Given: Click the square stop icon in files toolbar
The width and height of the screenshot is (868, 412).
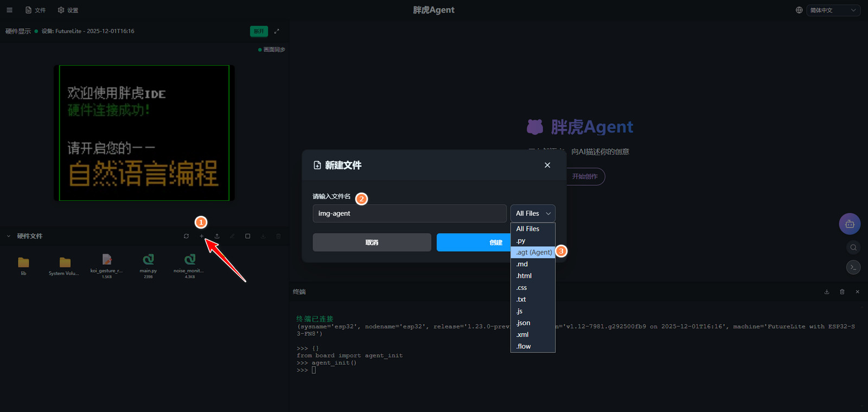Looking at the screenshot, I should [248, 236].
